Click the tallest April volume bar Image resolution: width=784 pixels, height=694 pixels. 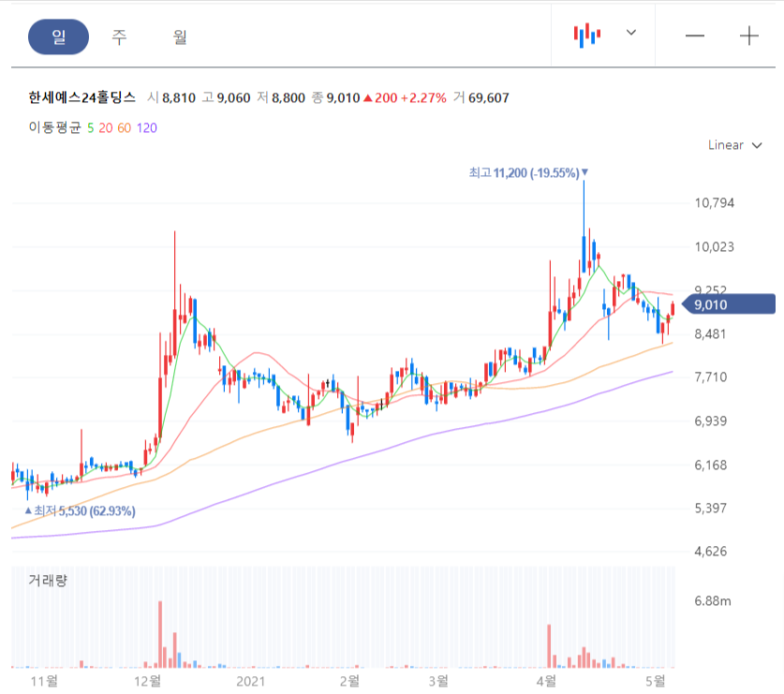click(x=549, y=646)
